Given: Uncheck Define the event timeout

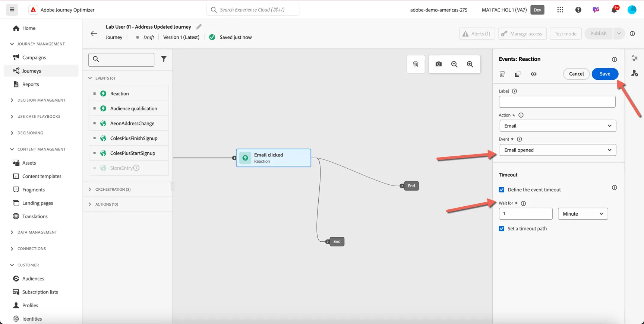Looking at the screenshot, I should pyautogui.click(x=502, y=190).
